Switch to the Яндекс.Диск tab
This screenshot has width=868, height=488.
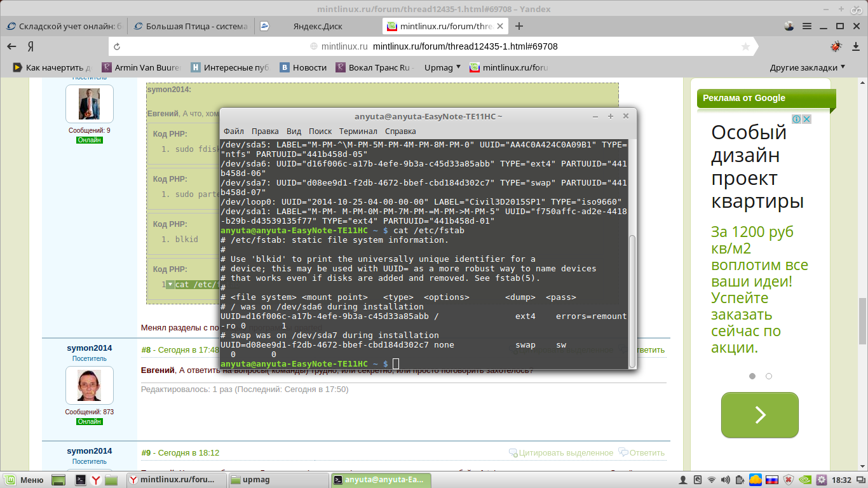(318, 26)
